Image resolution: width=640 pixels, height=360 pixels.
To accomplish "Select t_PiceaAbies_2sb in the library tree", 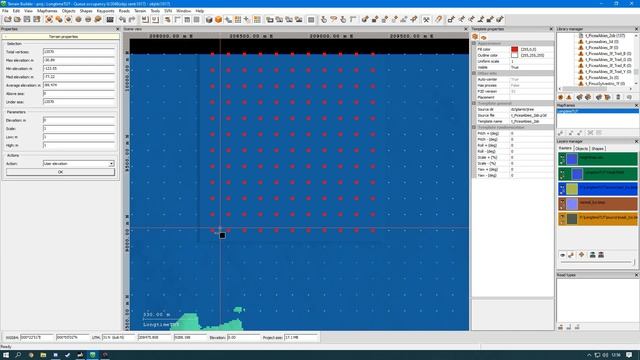I will 605,36.
